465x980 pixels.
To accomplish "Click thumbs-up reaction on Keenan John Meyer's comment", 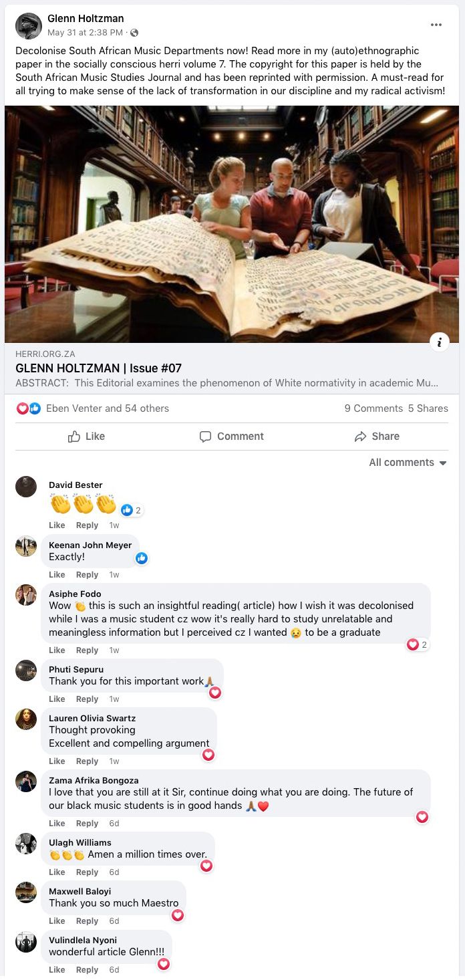I will coord(142,558).
